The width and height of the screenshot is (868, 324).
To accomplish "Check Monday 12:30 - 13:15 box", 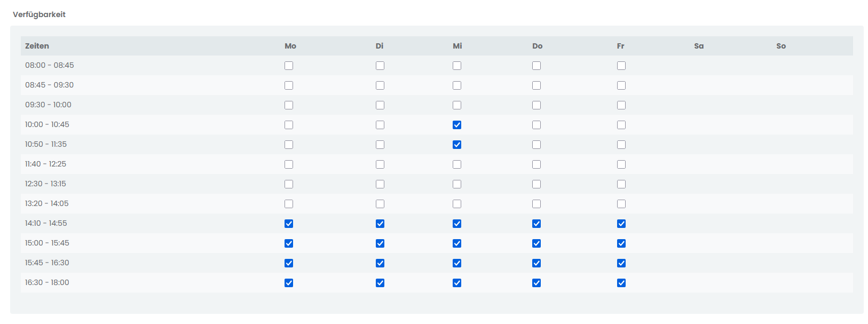I will pos(289,184).
